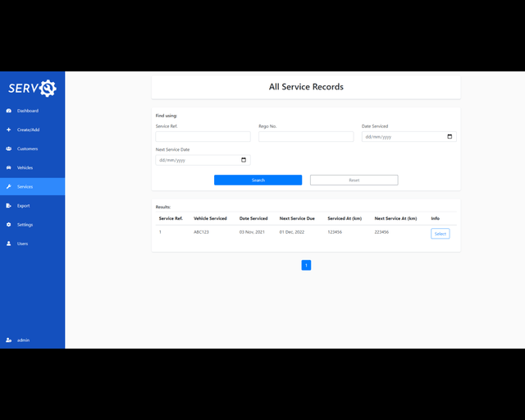The height and width of the screenshot is (420, 525).
Task: Click the SERV logo in sidebar
Action: [32, 88]
